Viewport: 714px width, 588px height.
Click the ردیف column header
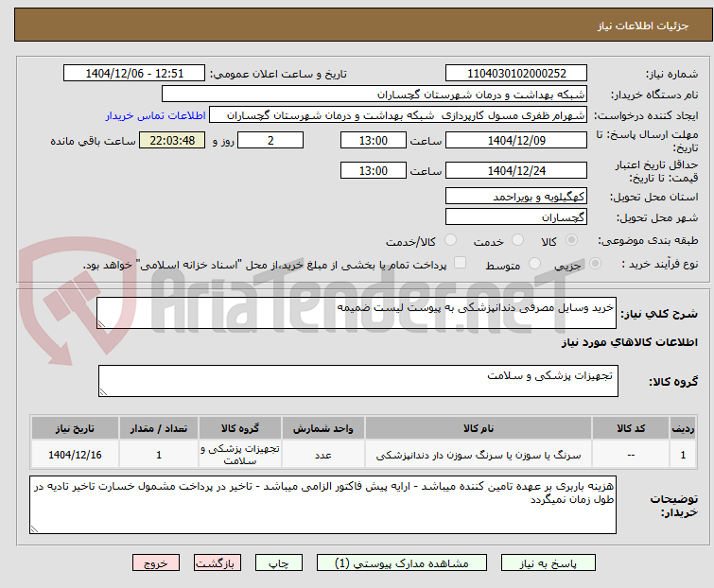coord(683,428)
